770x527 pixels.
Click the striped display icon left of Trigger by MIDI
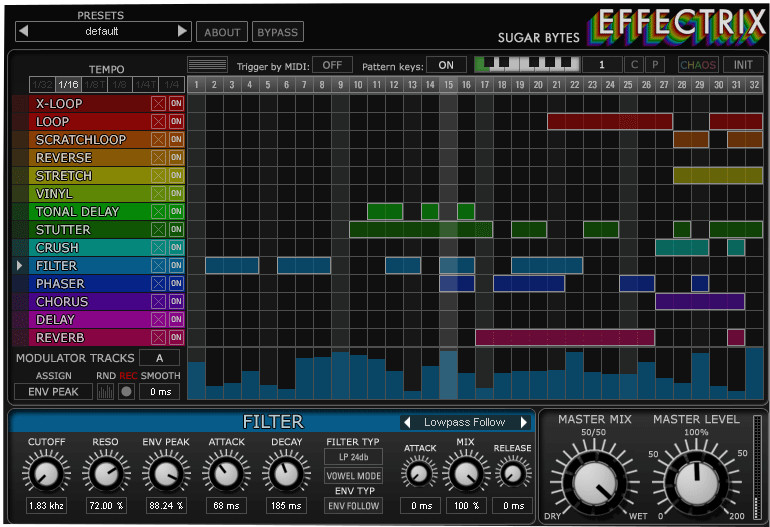click(x=207, y=64)
